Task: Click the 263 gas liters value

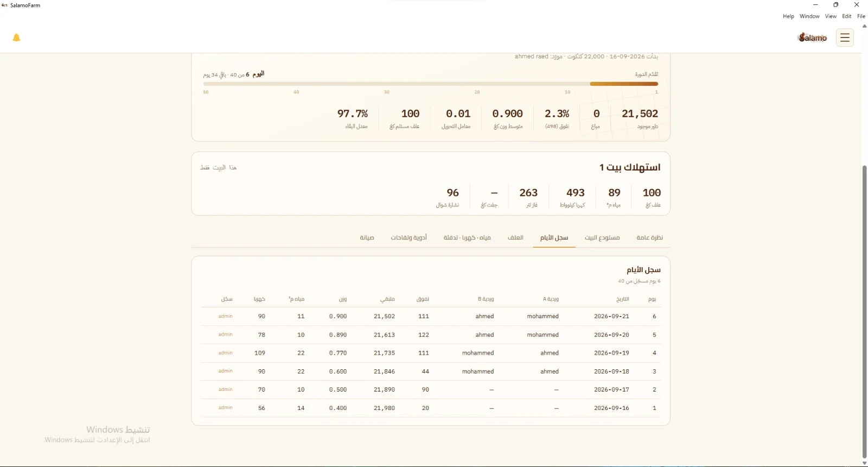Action: [528, 193]
